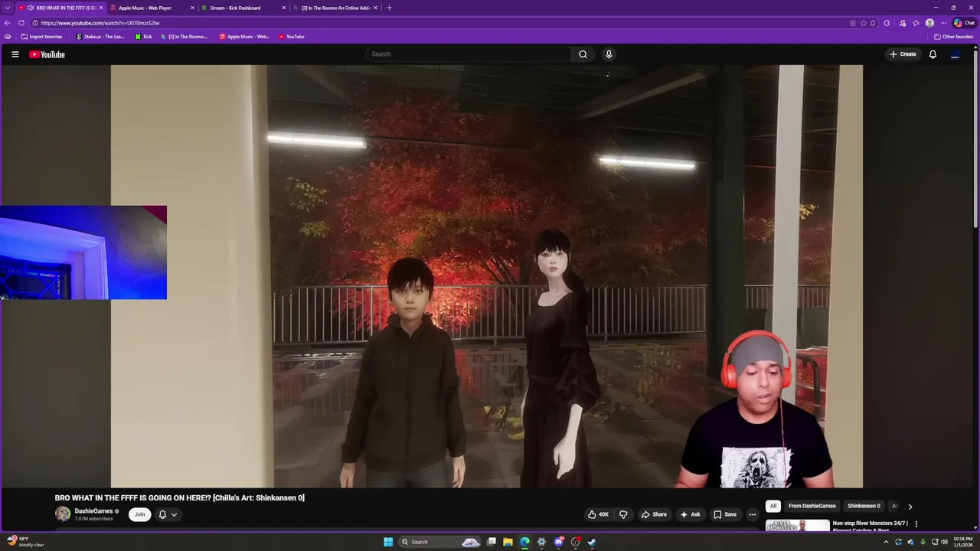
Task: Go to YouTube home via logo
Action: click(x=47, y=54)
